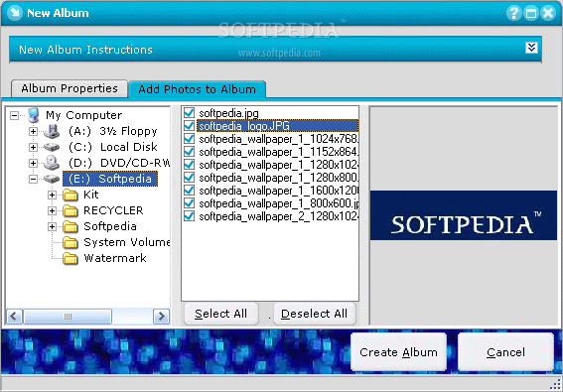563x392 pixels.
Task: Open the help question mark button
Action: [513, 13]
